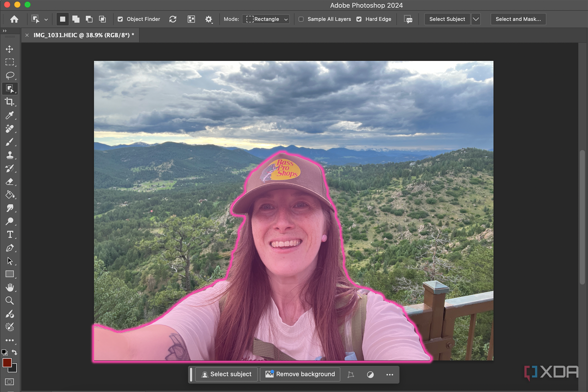Open Edit Toolbar three-dots menu

(x=10, y=340)
